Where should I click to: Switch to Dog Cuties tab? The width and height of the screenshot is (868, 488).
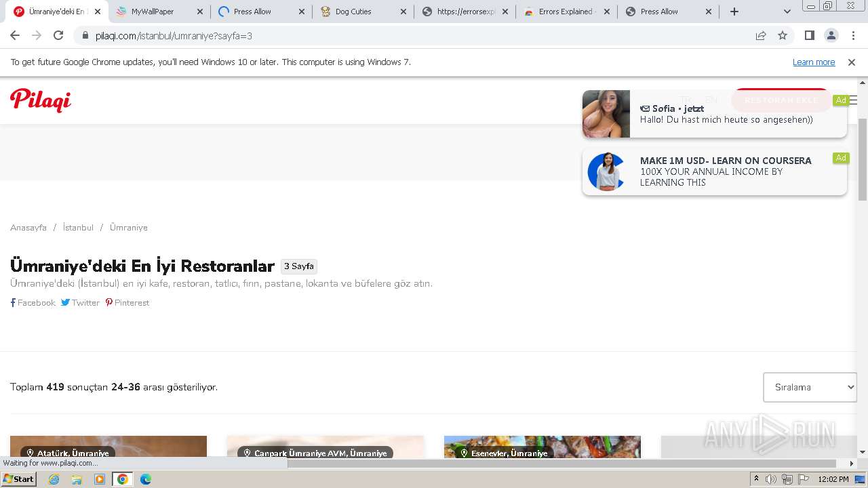point(363,12)
